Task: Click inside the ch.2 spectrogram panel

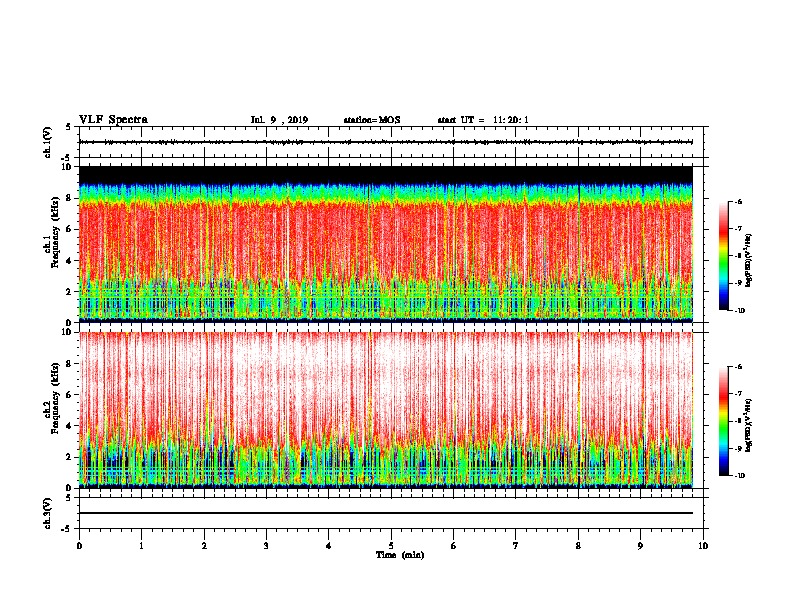Action: pos(386,410)
